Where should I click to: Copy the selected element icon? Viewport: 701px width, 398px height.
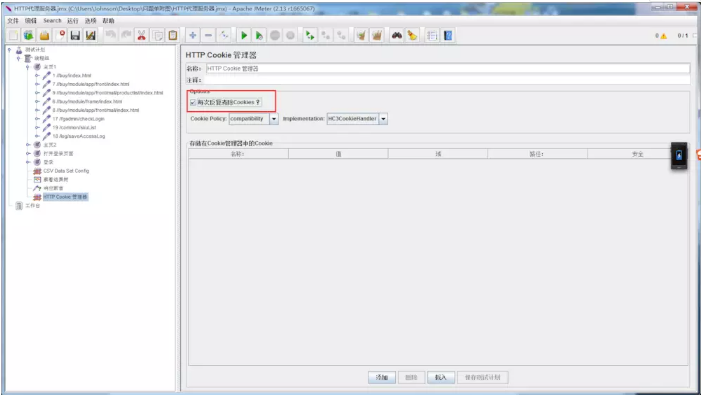tap(157, 35)
